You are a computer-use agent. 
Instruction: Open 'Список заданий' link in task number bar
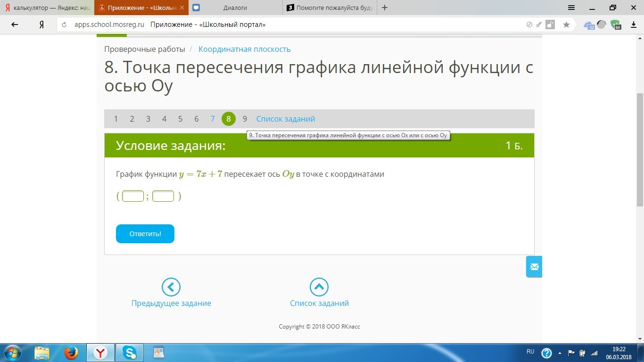(x=286, y=119)
